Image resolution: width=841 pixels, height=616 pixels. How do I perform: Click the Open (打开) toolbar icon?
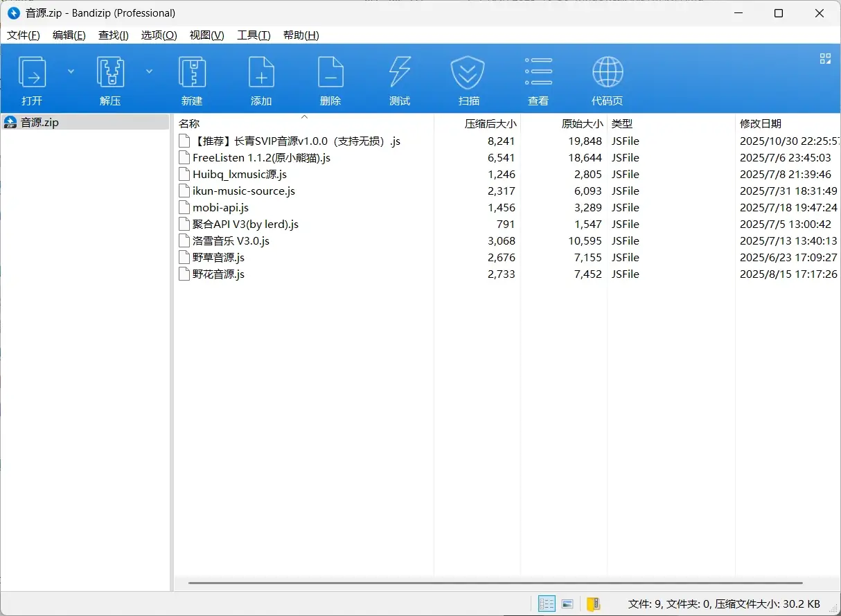(32, 72)
